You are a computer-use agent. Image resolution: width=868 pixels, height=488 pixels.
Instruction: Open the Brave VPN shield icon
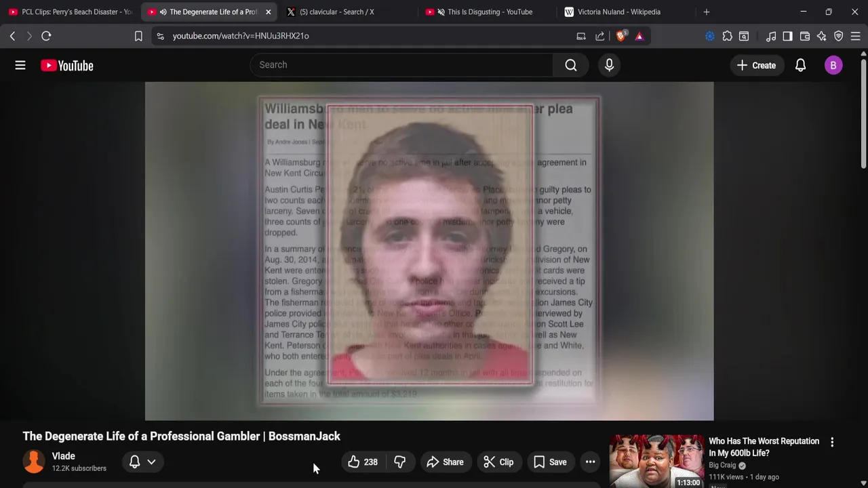pyautogui.click(x=839, y=36)
